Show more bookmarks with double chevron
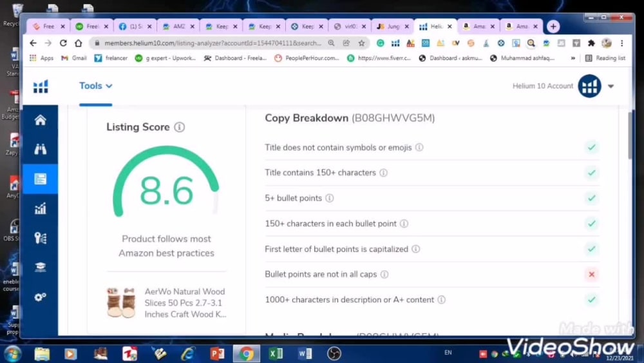The height and width of the screenshot is (363, 644). click(573, 59)
